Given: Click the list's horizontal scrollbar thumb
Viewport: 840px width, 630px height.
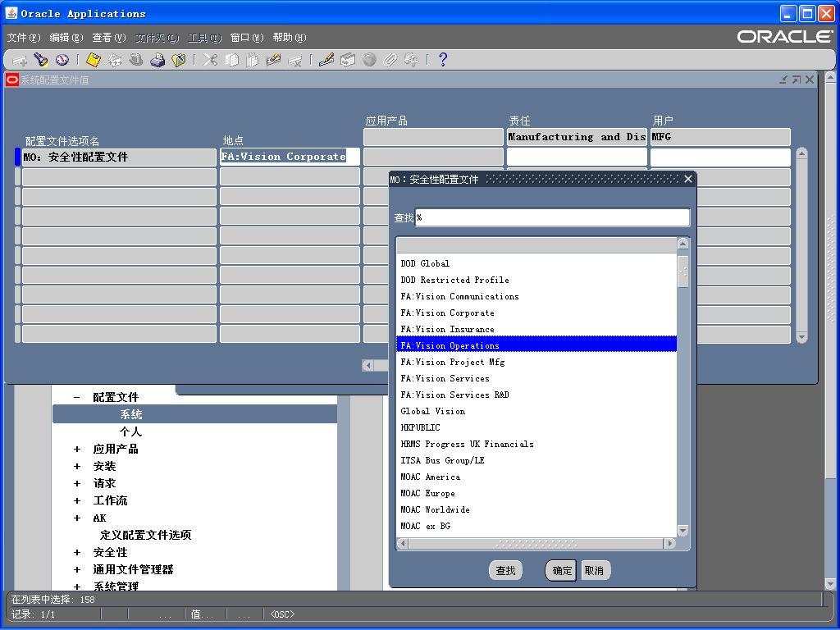Looking at the screenshot, I should pos(536,543).
